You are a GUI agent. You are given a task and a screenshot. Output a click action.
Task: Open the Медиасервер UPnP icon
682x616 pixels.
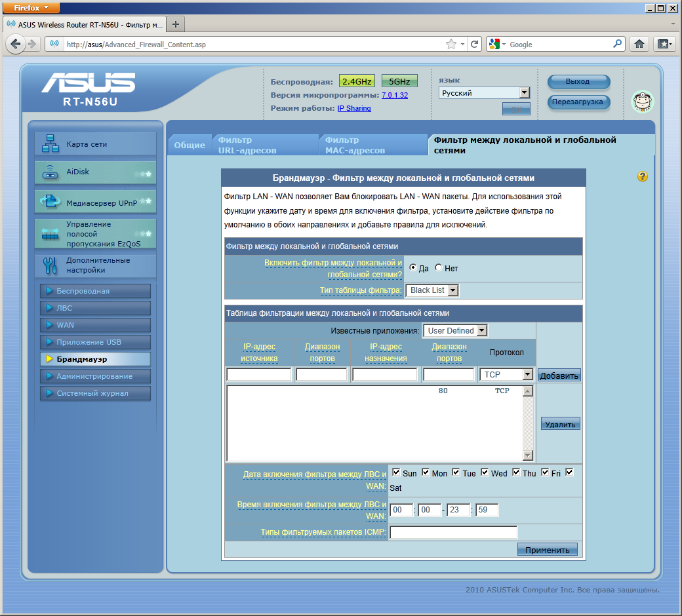(50, 201)
